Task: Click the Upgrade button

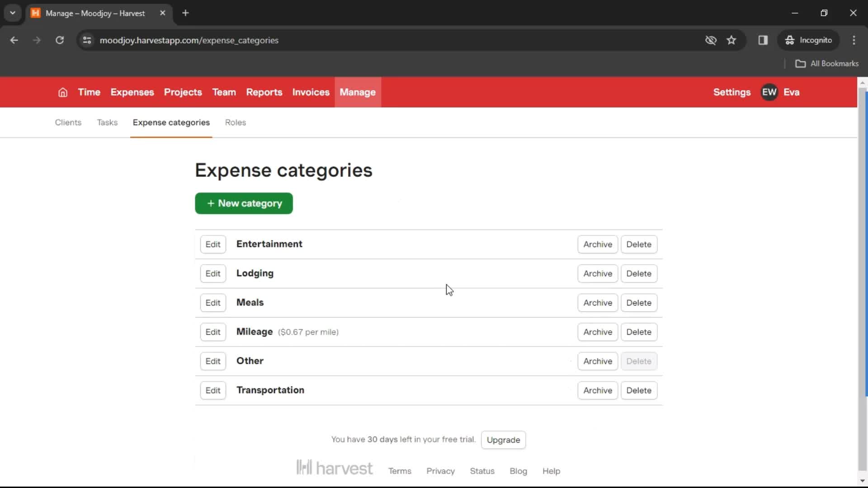Action: pos(503,440)
